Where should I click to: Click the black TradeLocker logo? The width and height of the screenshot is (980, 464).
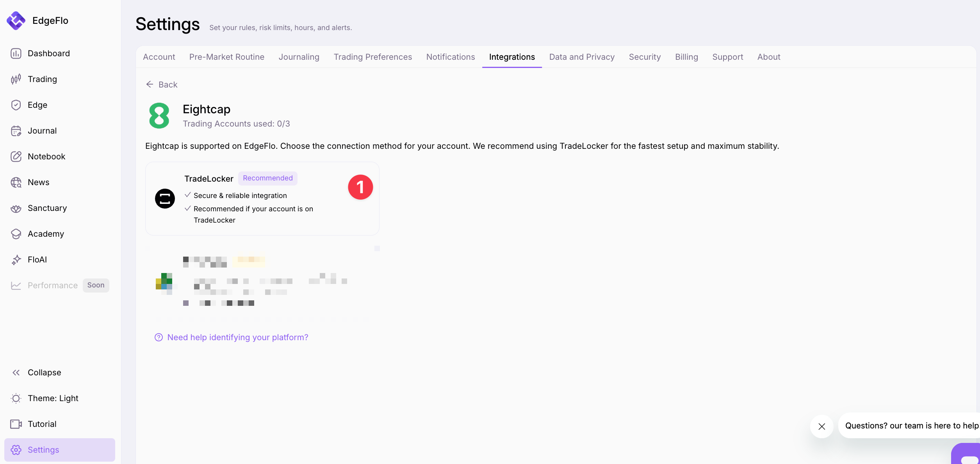165,198
